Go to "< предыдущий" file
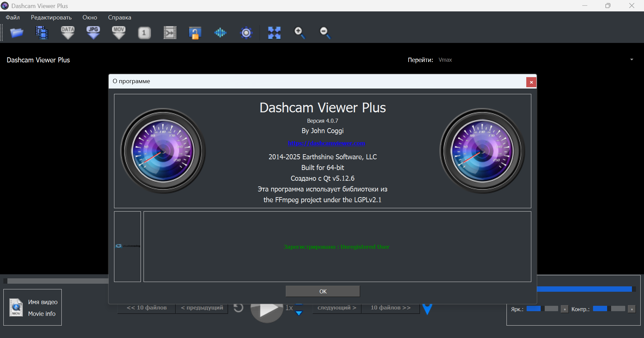 click(202, 308)
